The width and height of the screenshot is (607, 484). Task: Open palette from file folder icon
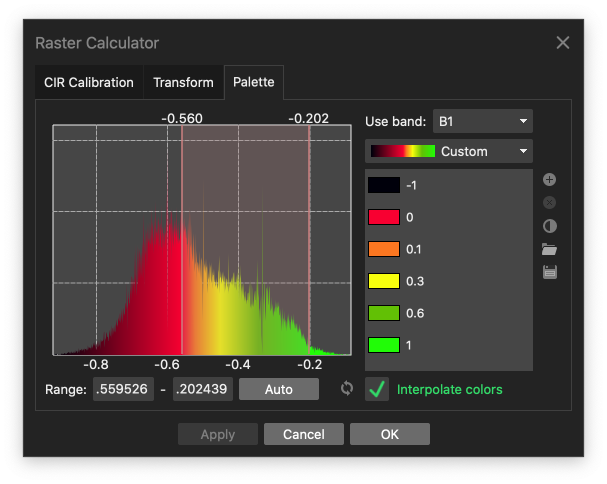549,249
